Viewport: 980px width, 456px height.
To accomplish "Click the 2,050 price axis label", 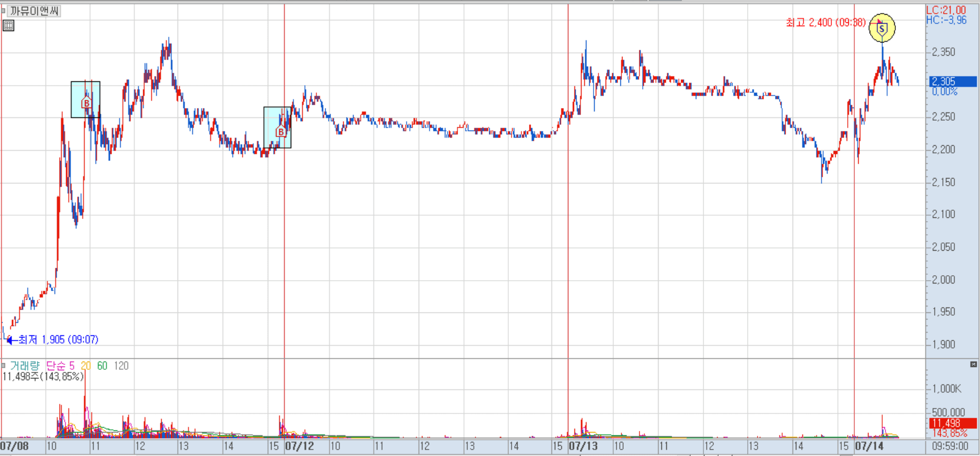I will [x=943, y=247].
